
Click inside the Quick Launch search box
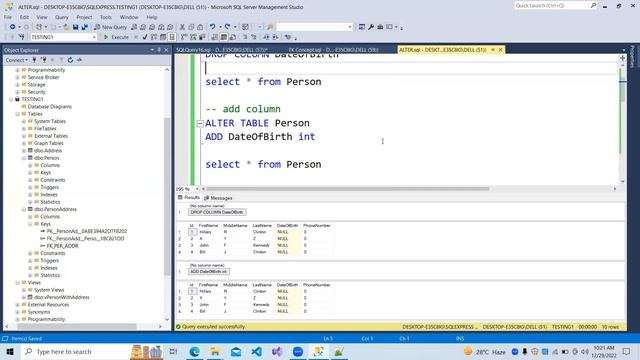[551, 6]
